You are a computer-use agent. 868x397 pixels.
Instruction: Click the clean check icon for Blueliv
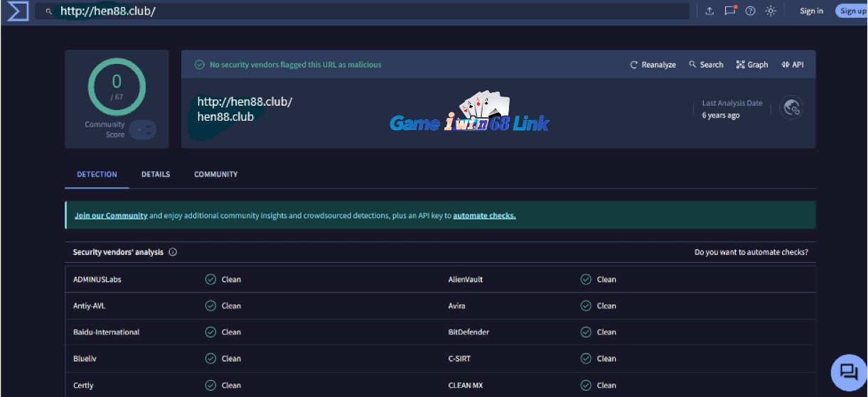click(x=210, y=359)
